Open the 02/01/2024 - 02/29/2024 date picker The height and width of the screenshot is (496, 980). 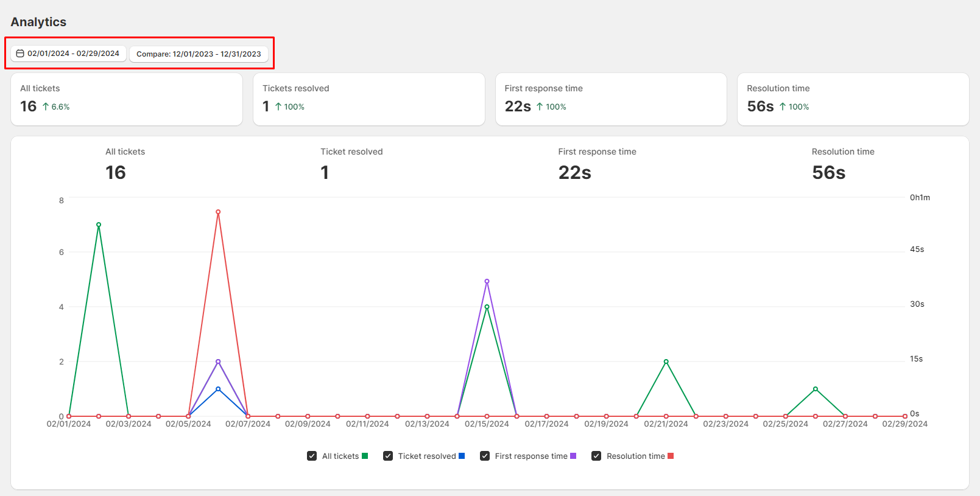(x=68, y=54)
